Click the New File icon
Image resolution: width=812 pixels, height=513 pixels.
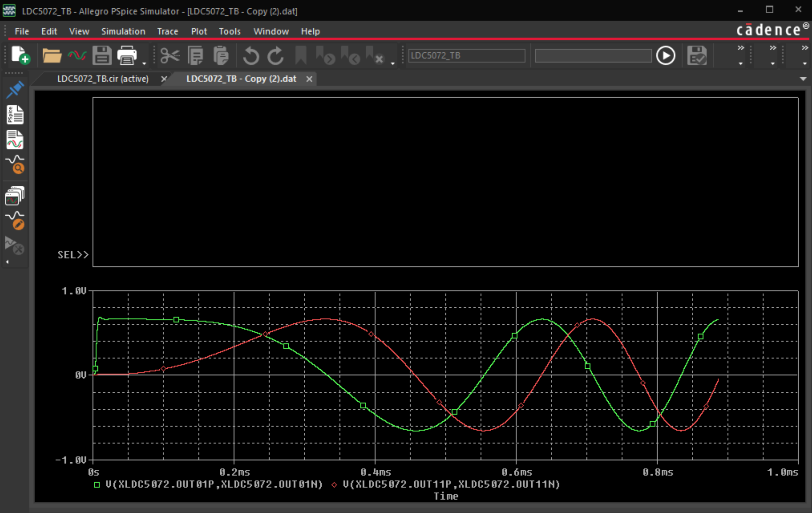20,55
